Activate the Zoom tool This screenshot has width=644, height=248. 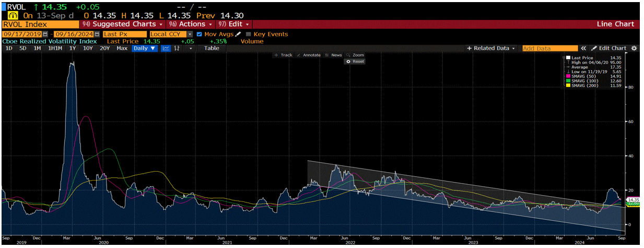(355, 55)
